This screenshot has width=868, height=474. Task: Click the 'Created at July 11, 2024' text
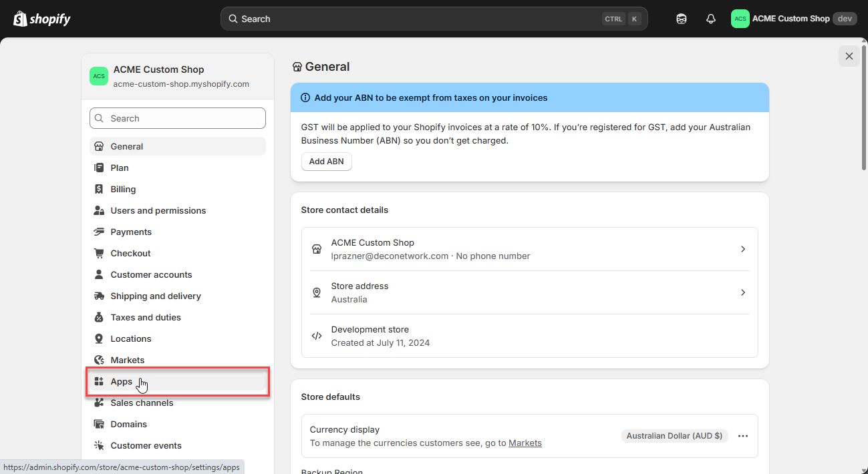coord(381,342)
